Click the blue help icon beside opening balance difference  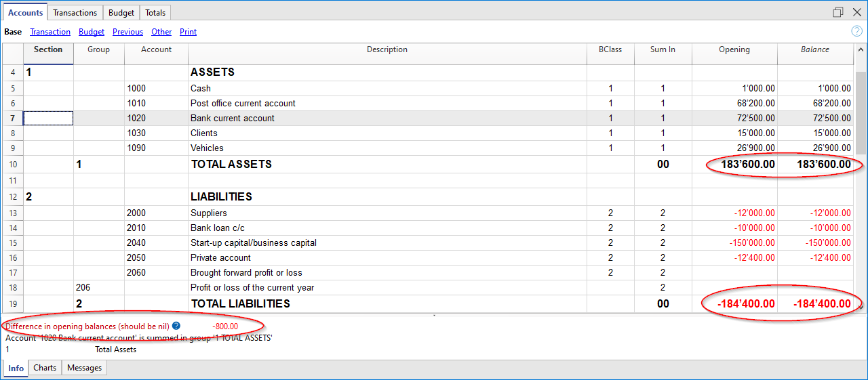coord(176,326)
